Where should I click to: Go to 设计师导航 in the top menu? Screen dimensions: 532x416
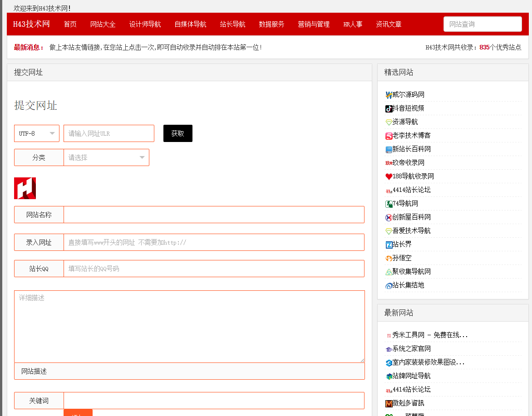pyautogui.click(x=145, y=24)
